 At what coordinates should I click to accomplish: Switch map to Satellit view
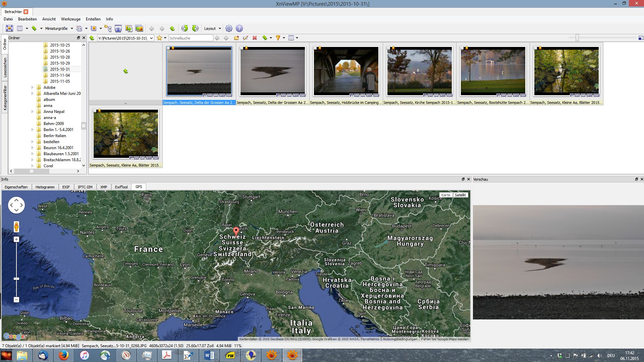460,195
